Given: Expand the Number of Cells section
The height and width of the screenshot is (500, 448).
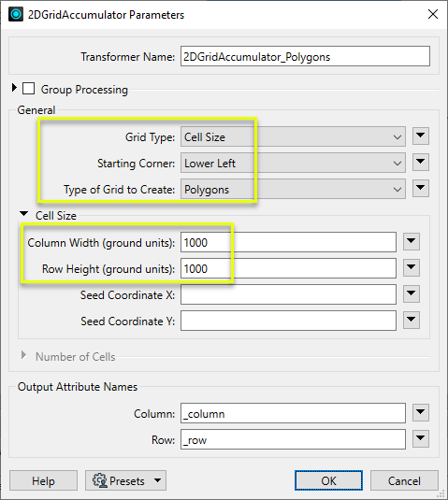Looking at the screenshot, I should point(23,355).
